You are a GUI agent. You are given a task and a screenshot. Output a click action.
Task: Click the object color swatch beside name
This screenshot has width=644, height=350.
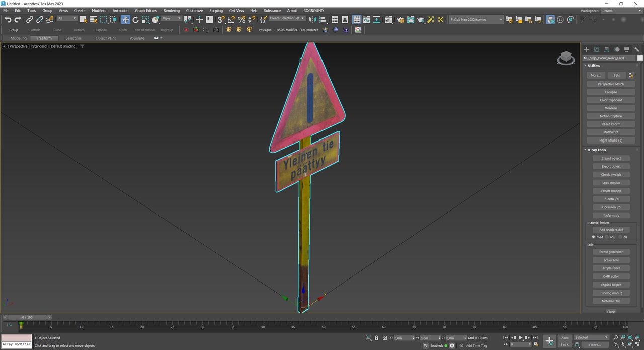640,58
